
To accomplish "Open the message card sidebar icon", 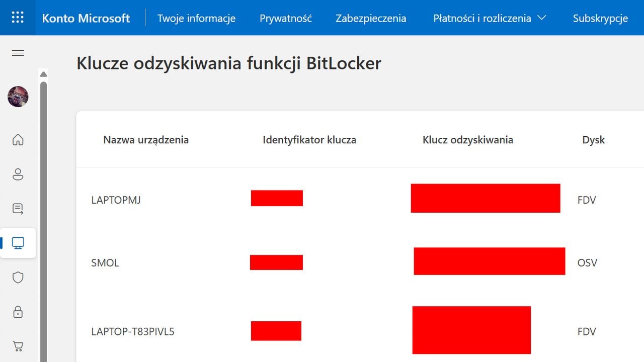I will point(18,209).
